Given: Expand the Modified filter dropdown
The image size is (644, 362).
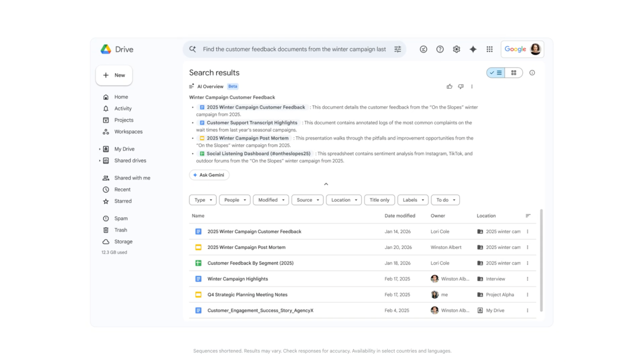Looking at the screenshot, I should [271, 200].
